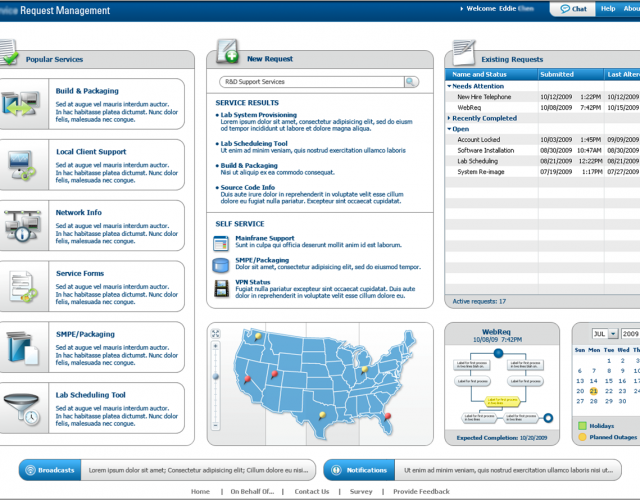Adjust the map zoom slider handle
Image resolution: width=640 pixels, height=500 pixels.
click(x=216, y=376)
